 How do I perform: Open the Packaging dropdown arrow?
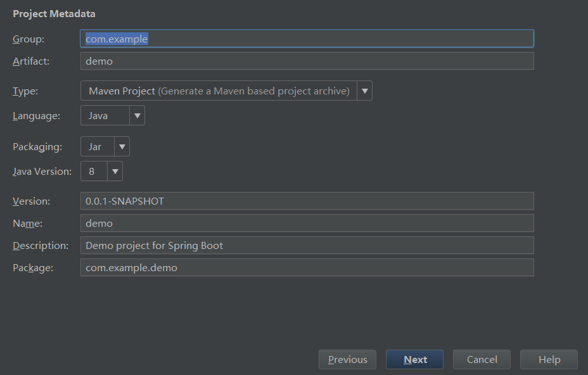tap(122, 146)
